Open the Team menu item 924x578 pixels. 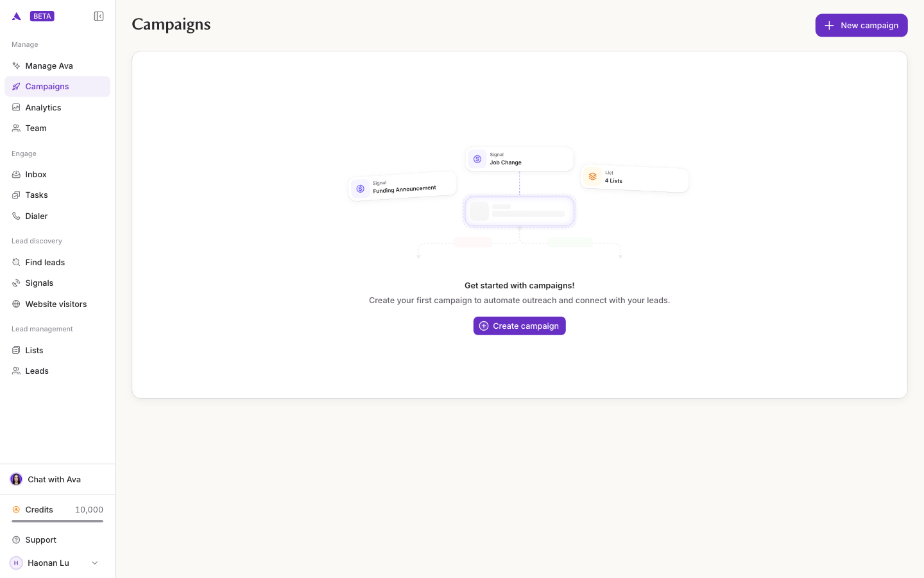(x=57, y=128)
